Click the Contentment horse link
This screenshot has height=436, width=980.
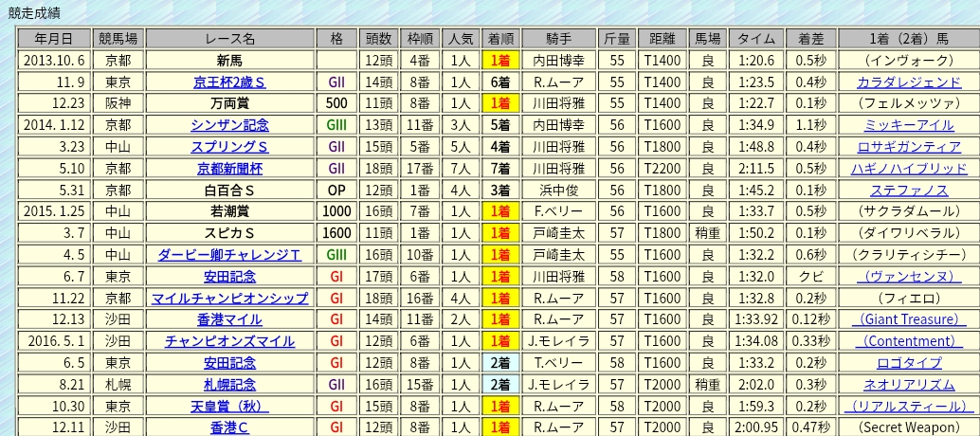(x=908, y=341)
